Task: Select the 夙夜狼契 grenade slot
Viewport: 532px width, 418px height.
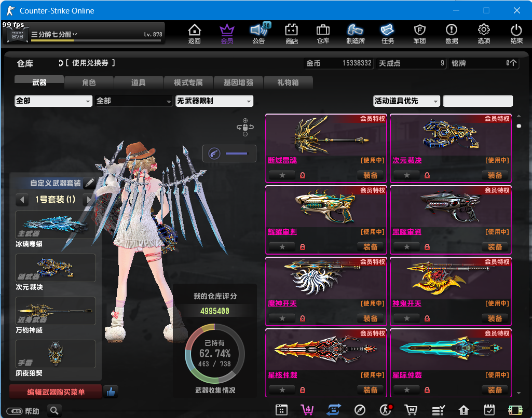Action: (x=56, y=354)
